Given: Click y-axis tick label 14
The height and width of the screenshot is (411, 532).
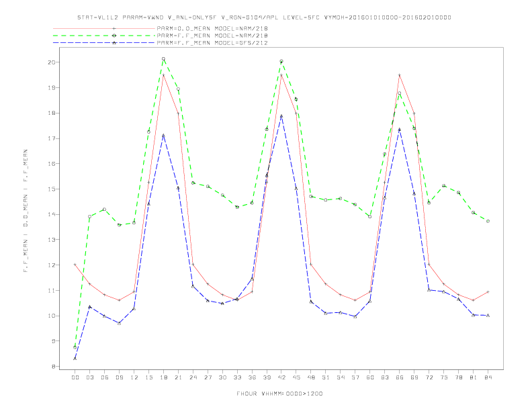Looking at the screenshot, I should click(52, 214).
